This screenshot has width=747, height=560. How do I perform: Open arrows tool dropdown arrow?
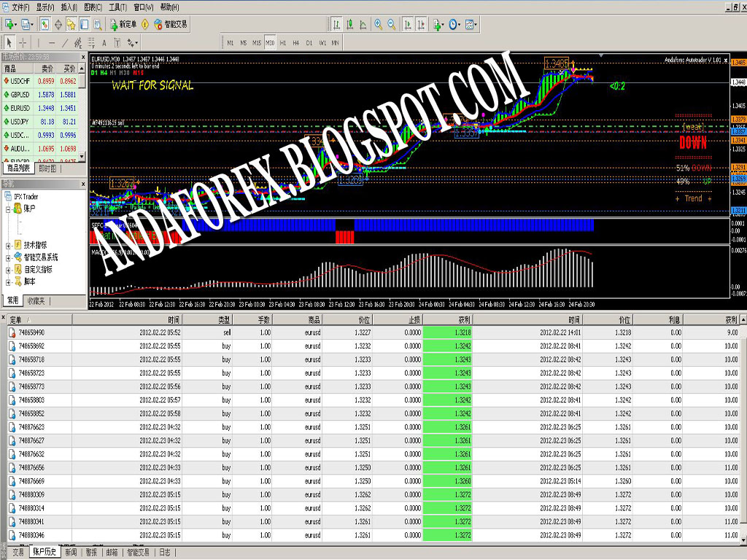click(x=136, y=43)
